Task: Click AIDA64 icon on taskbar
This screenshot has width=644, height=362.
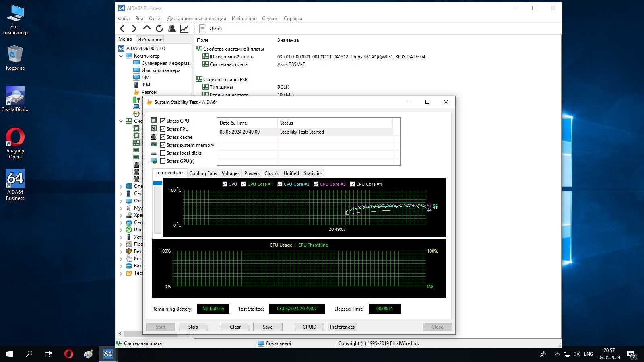Action: click(x=108, y=354)
